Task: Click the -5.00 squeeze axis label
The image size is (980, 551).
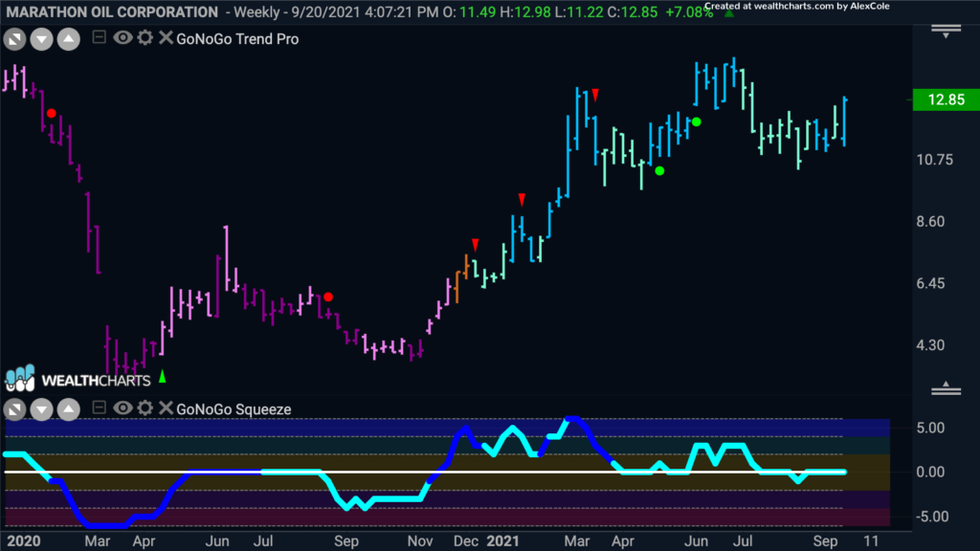Action: 931,518
